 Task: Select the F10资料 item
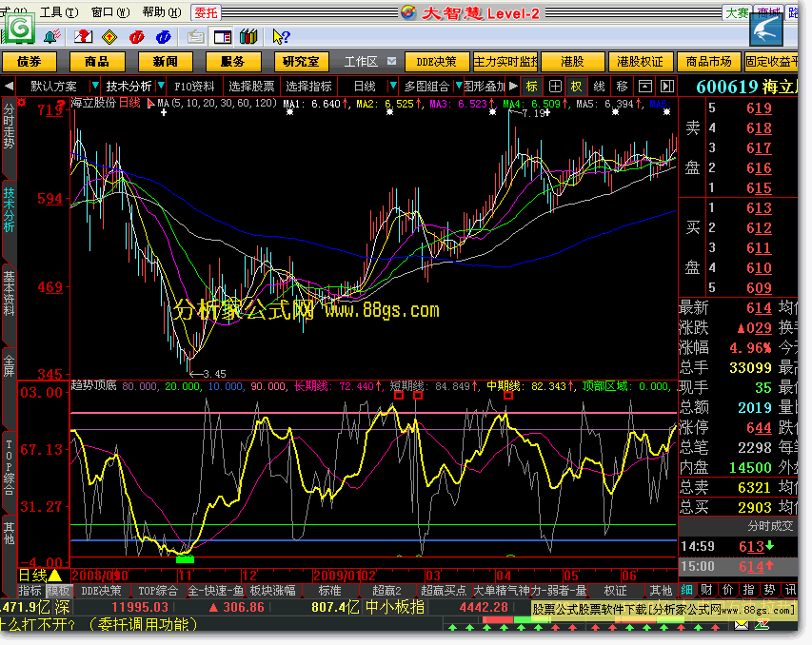tap(194, 87)
